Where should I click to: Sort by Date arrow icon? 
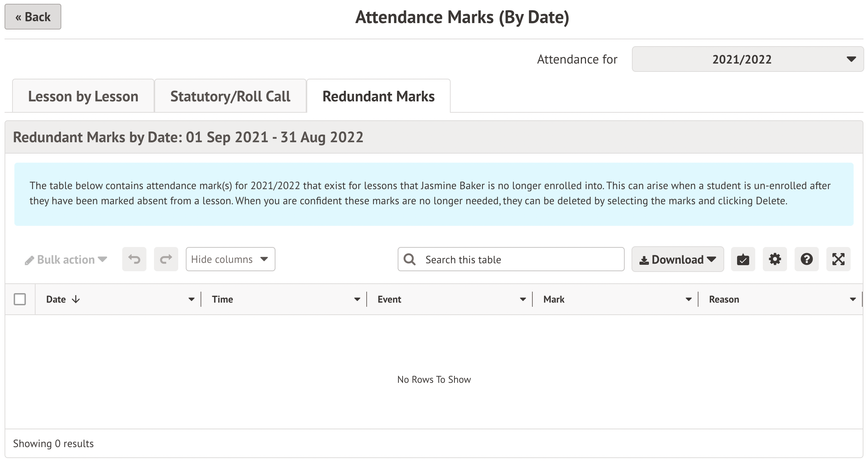pyautogui.click(x=76, y=300)
